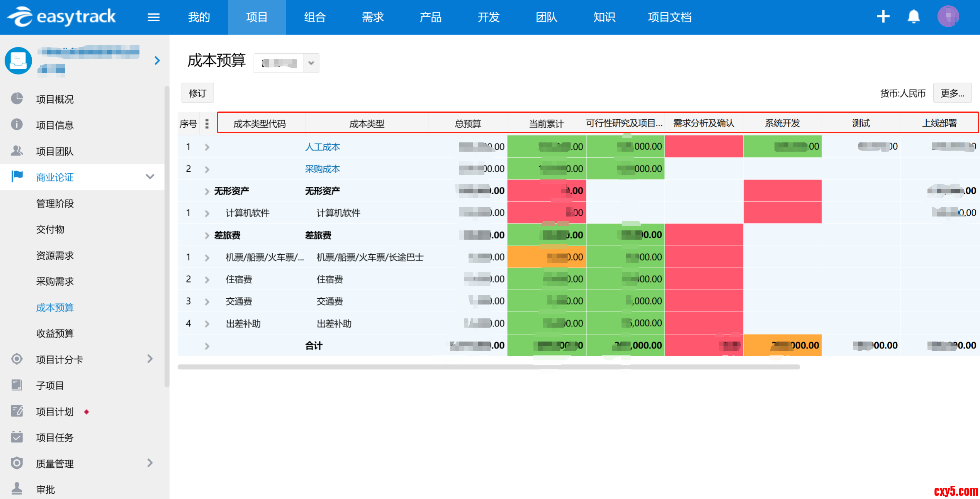
Task: Open budget version dropdown beside 成本预算
Action: click(311, 63)
